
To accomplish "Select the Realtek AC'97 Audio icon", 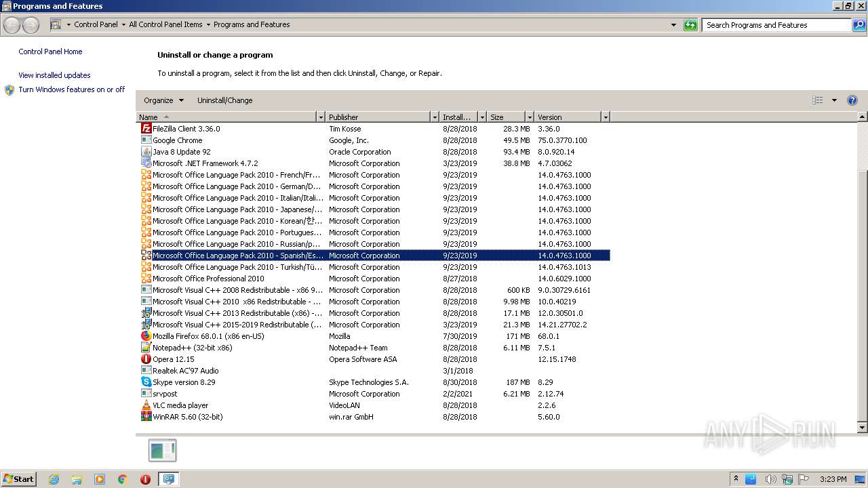I will pos(146,371).
